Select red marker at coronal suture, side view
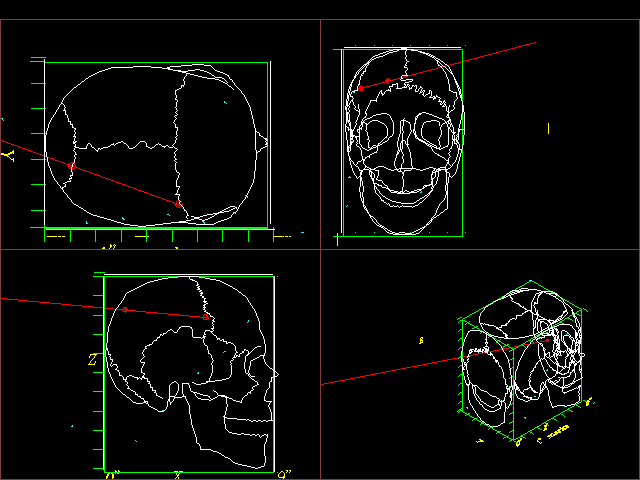The width and height of the screenshot is (640, 480). coord(206,317)
